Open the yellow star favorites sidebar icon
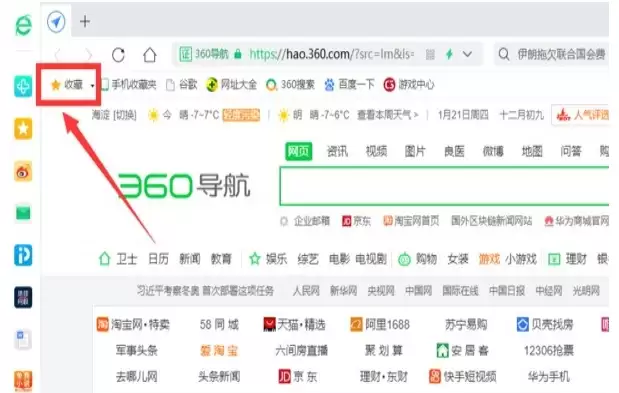Screen dimensions: 619x393 (23, 128)
